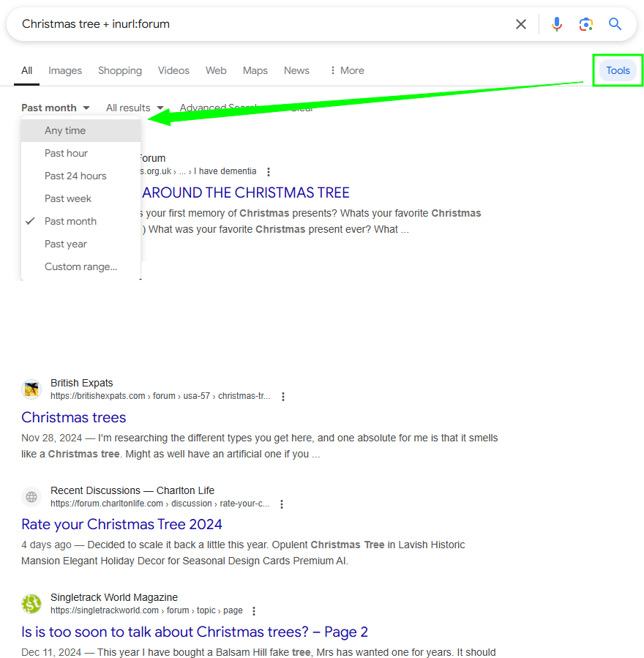Choose Past week time filter

click(x=68, y=198)
